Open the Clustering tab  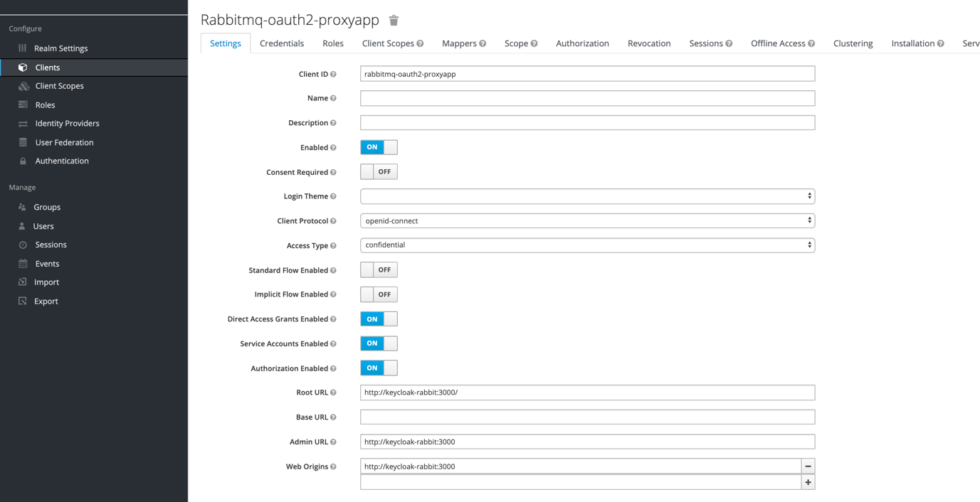click(x=853, y=43)
